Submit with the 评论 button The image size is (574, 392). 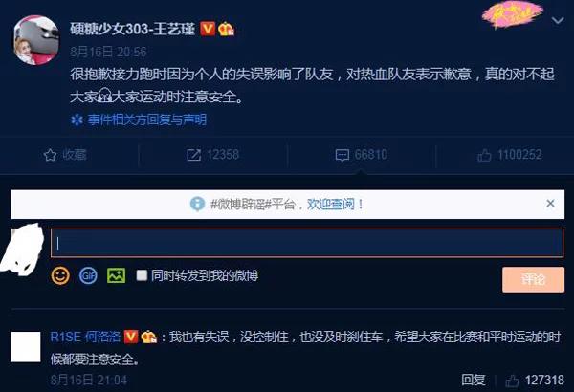coord(533,279)
